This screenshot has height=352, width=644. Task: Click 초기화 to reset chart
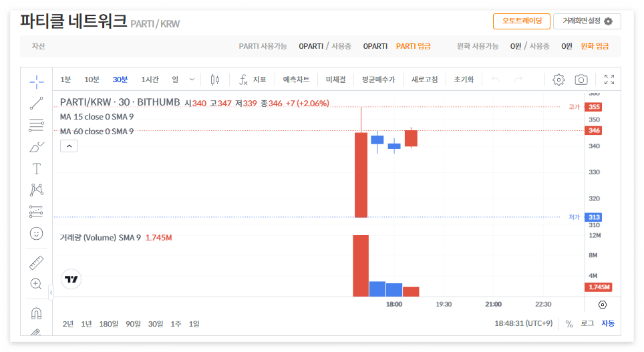[464, 79]
